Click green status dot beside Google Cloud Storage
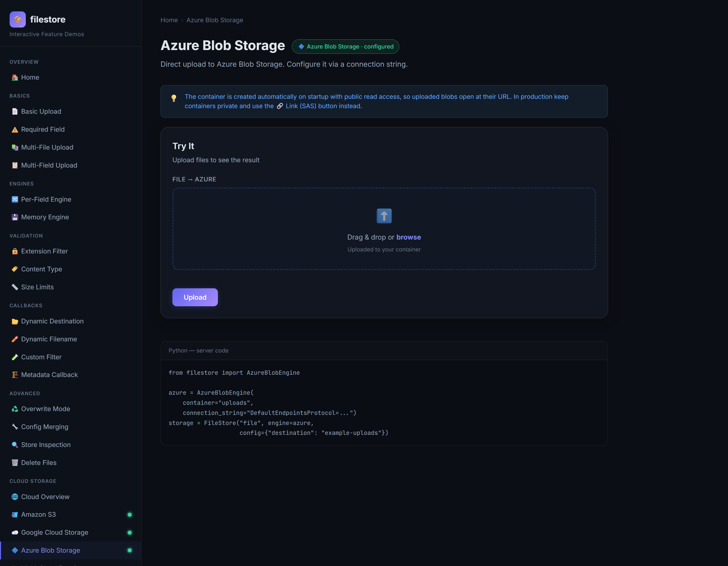 130,533
